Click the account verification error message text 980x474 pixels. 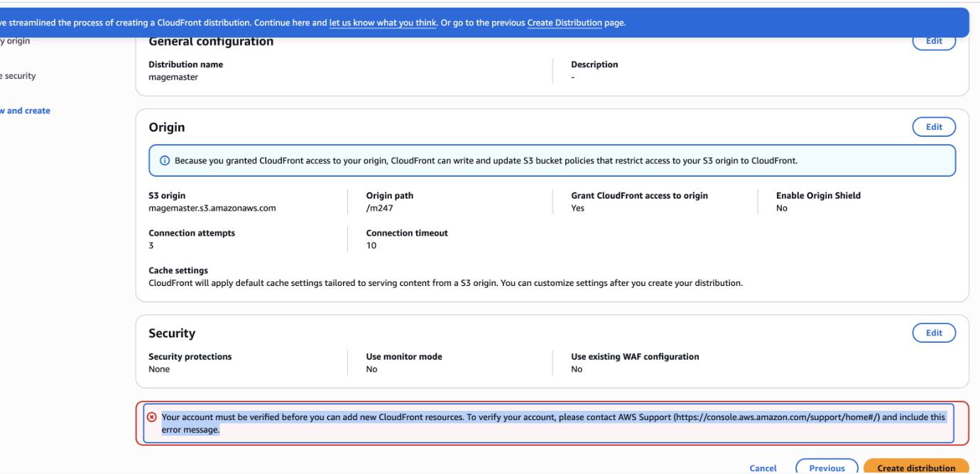pyautogui.click(x=553, y=424)
